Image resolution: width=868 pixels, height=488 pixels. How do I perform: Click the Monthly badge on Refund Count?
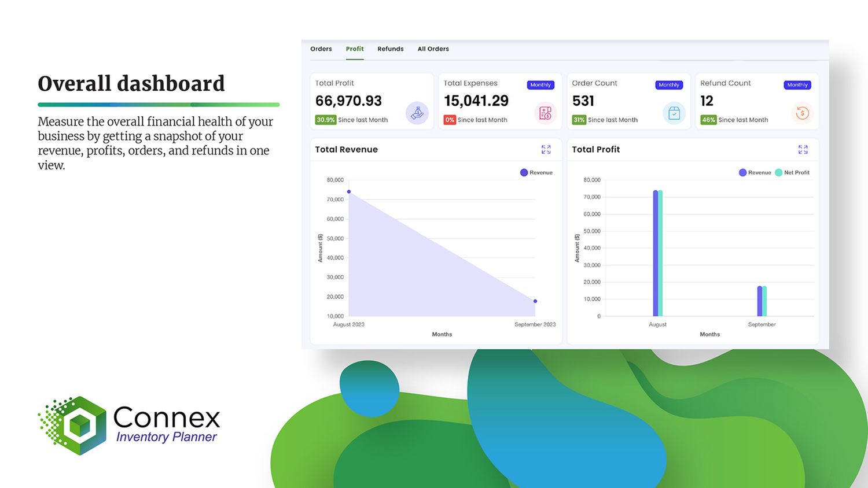pos(797,85)
